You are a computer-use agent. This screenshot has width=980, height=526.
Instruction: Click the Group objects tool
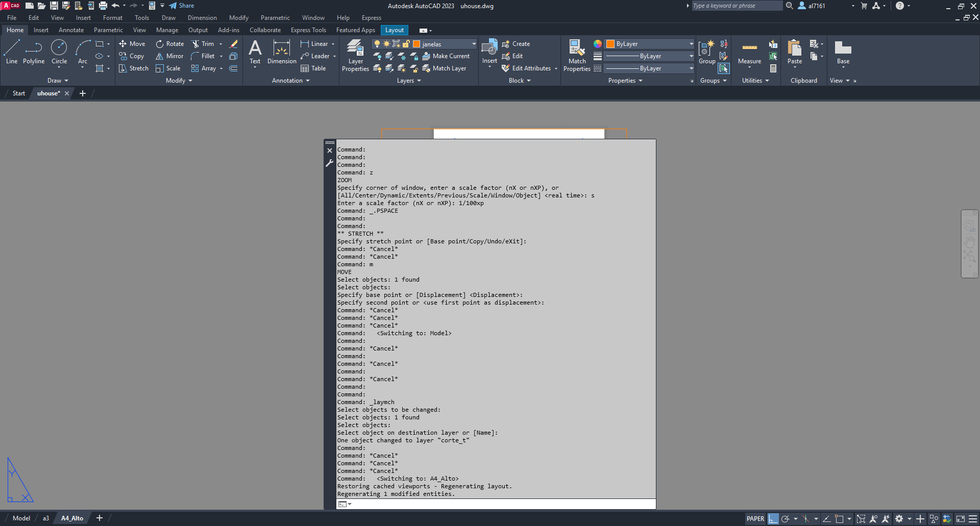click(x=707, y=52)
